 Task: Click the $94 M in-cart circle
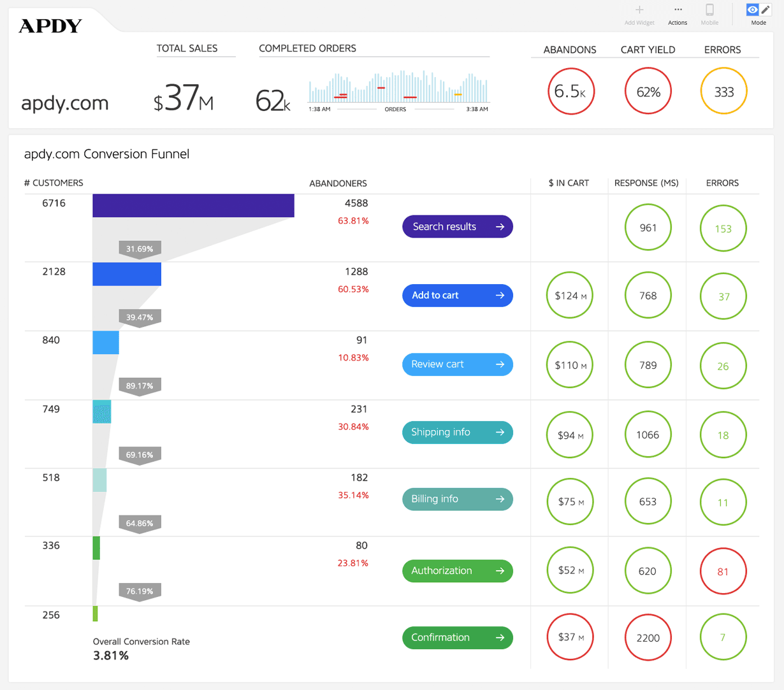click(570, 435)
